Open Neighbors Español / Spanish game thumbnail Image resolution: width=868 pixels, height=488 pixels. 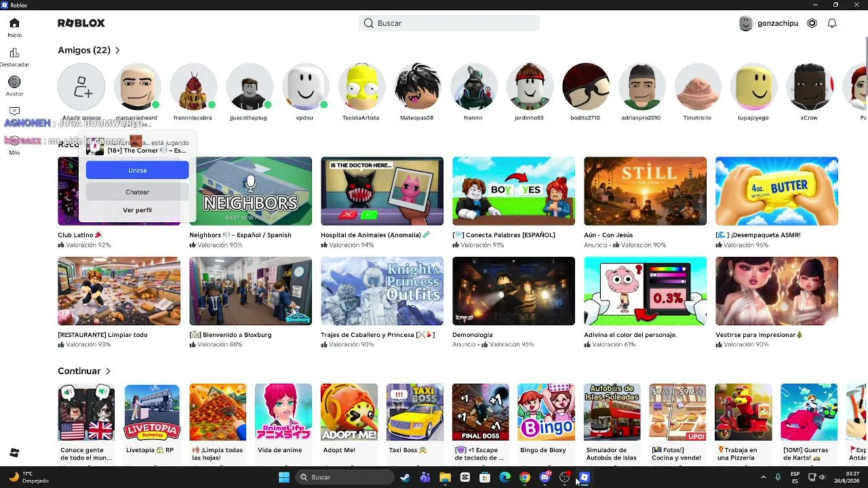pyautogui.click(x=251, y=191)
